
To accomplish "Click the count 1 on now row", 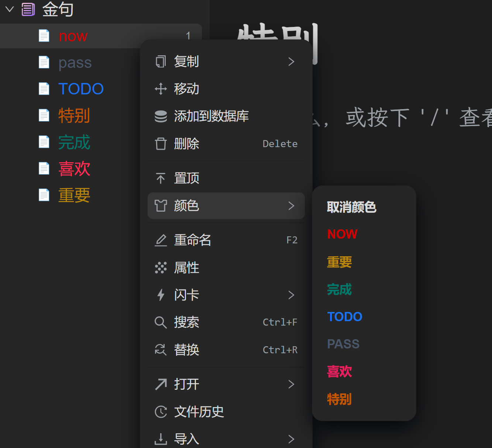I will 188,36.
